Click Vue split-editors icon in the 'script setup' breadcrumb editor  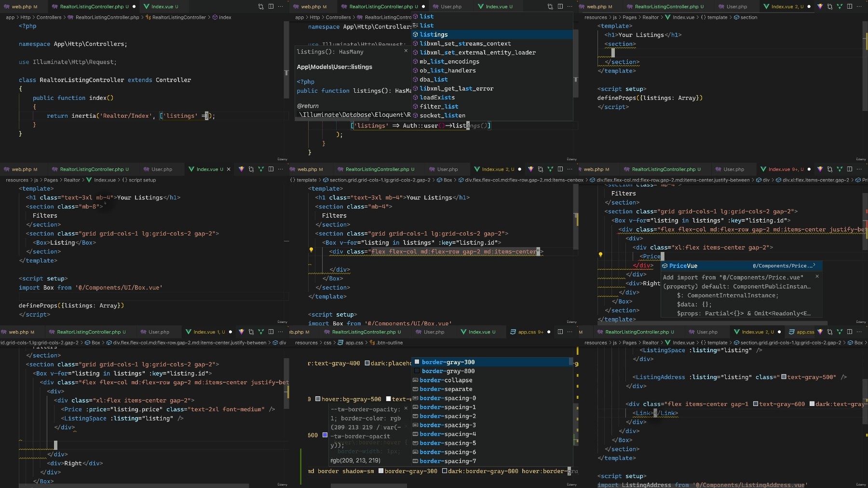[261, 169]
